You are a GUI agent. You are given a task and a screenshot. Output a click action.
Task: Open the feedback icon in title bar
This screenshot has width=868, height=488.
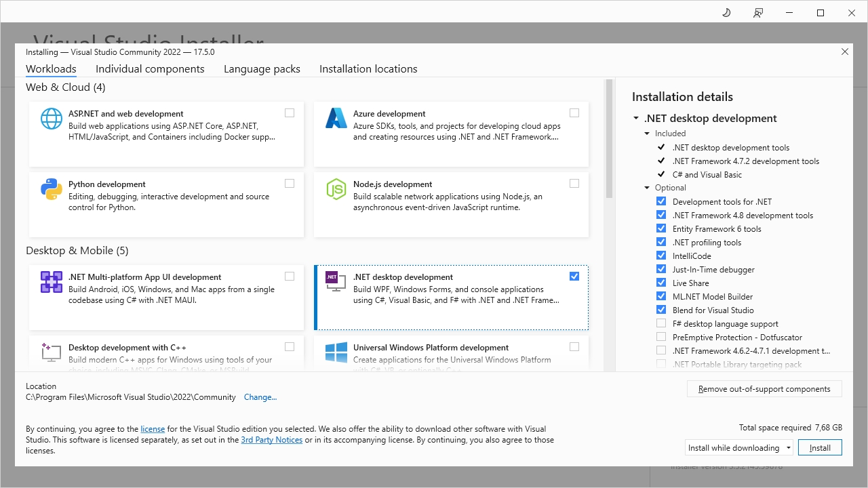tap(758, 13)
